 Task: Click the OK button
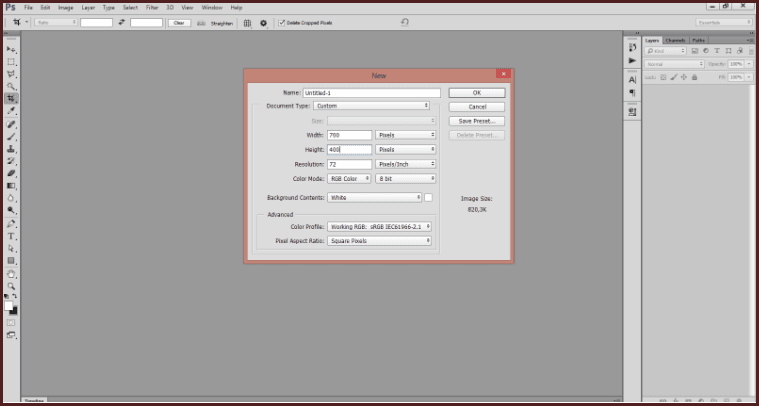coord(477,93)
